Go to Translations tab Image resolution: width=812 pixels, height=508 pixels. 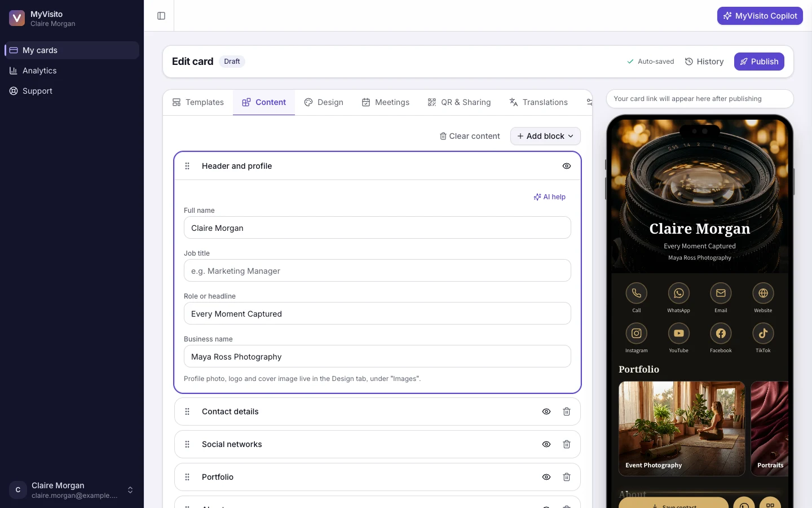(539, 102)
